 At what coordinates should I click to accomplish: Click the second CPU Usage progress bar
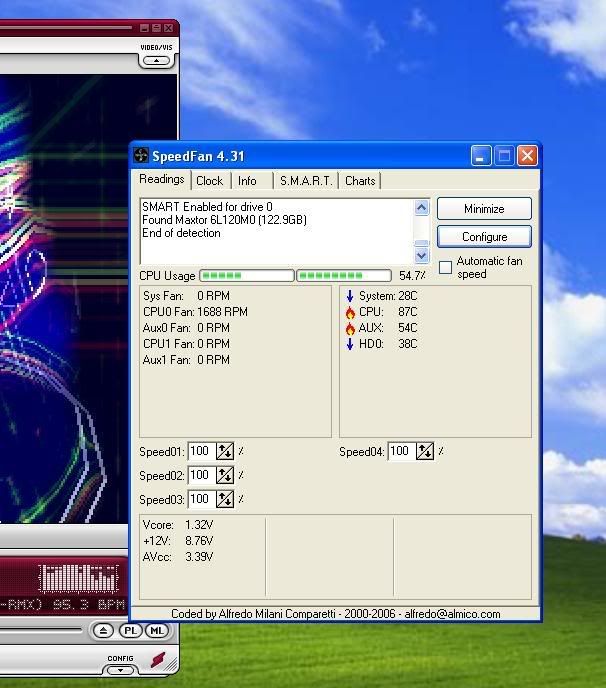[x=344, y=276]
